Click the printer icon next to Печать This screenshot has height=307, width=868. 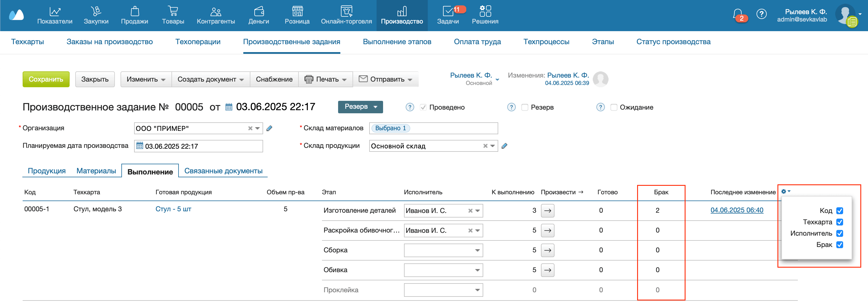tap(309, 79)
